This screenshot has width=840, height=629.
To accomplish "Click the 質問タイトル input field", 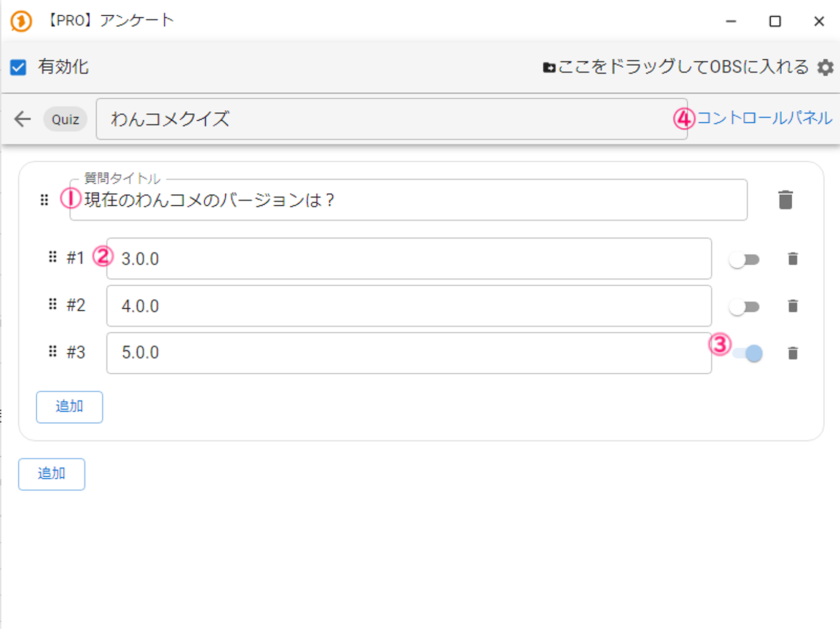I will pyautogui.click(x=415, y=200).
